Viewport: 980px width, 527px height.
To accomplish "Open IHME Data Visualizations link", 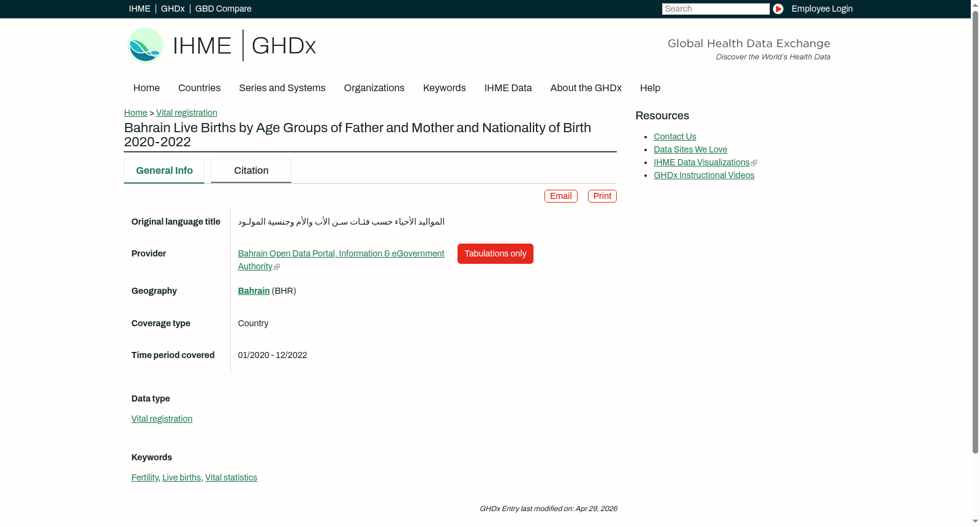I will 701,162.
